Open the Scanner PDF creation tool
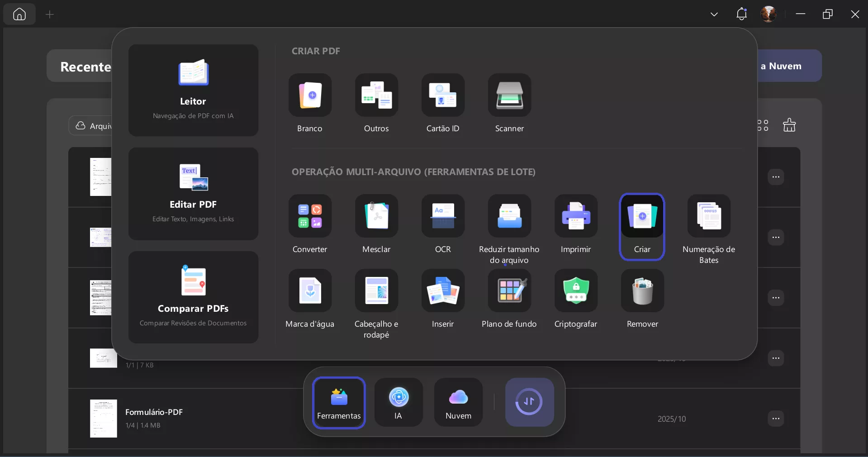The height and width of the screenshot is (457, 868). coord(509,104)
